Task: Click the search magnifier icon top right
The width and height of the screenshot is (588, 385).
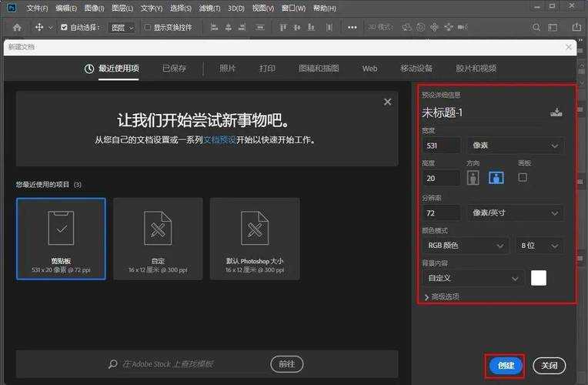Action: pos(536,27)
